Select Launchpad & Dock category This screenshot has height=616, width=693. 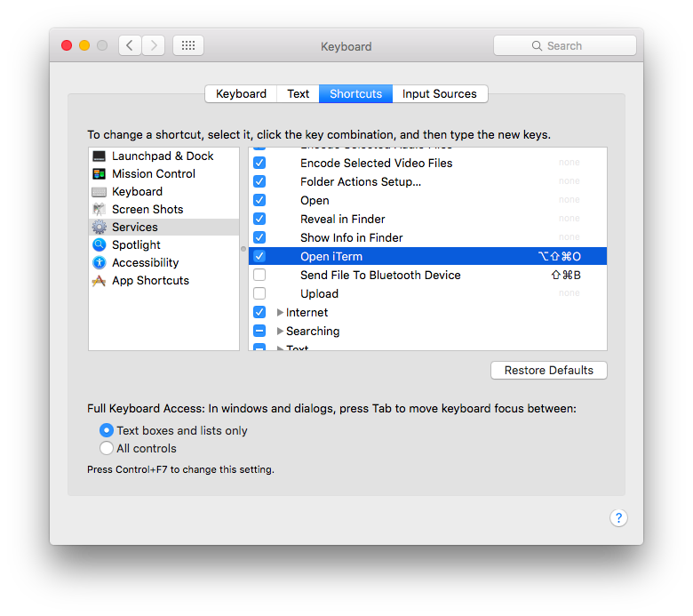[x=164, y=156]
